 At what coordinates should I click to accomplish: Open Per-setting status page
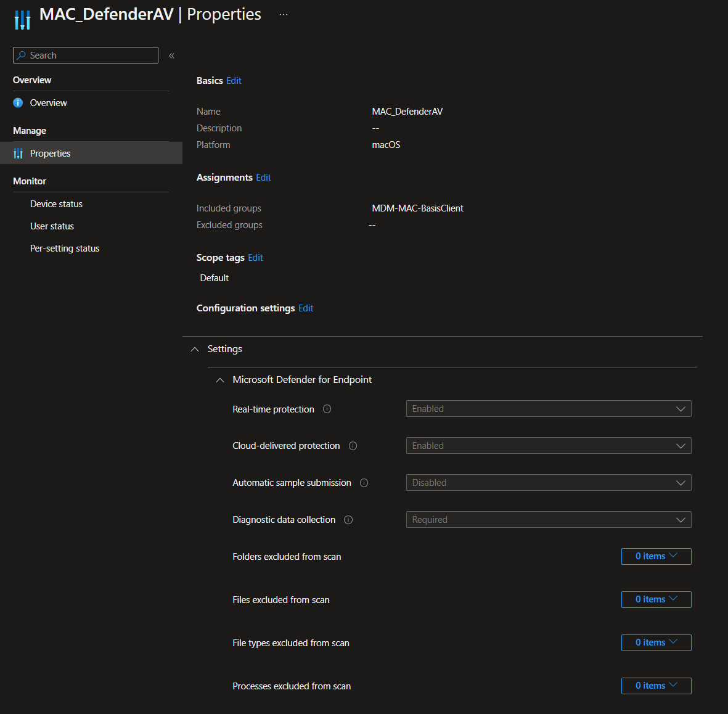[65, 248]
